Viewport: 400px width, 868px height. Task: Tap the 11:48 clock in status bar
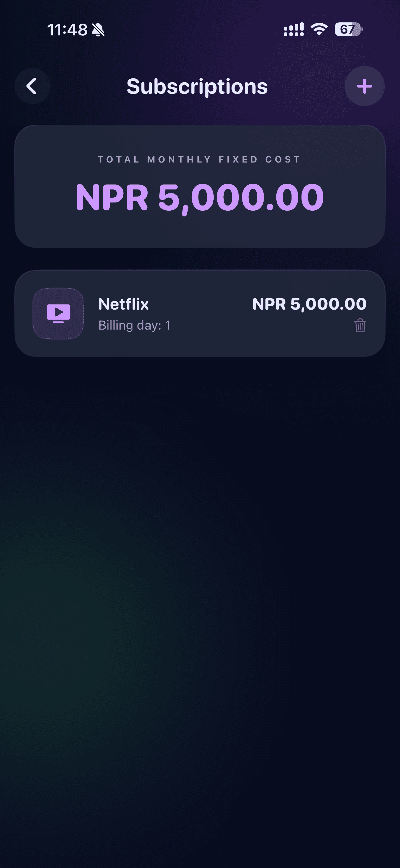[x=68, y=30]
